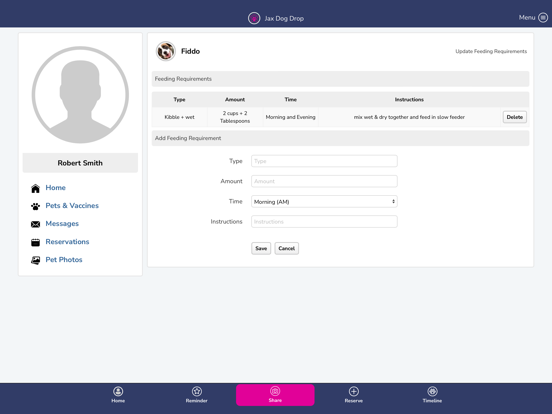Click the paw icon beside Pets & Vaccines
This screenshot has height=414, width=552.
tap(36, 206)
